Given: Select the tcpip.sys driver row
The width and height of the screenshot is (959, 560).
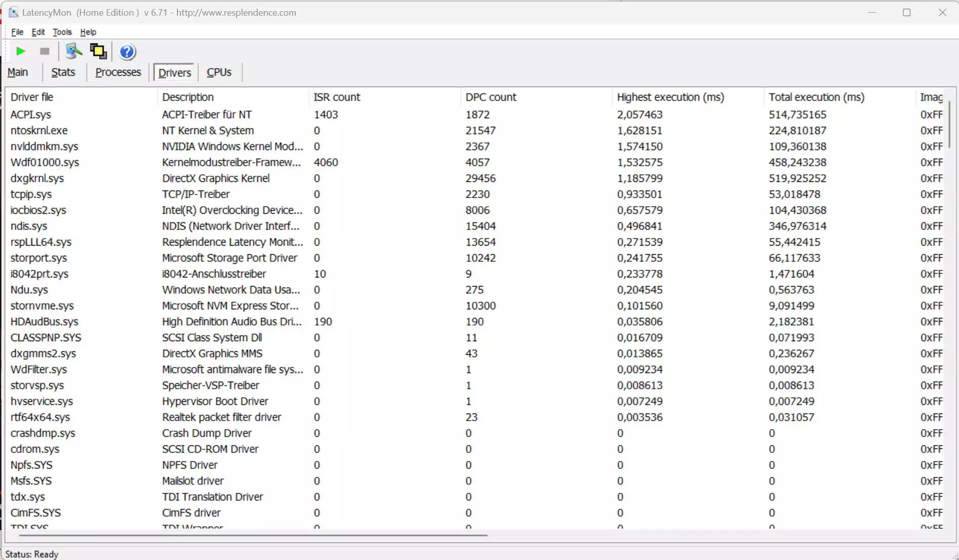Looking at the screenshot, I should click(475, 194).
